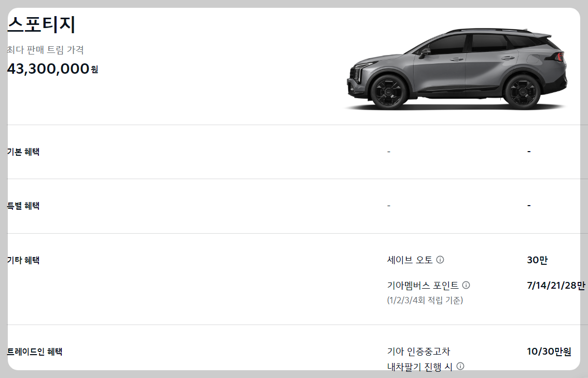Click the 최다 판매 트림 가격 label
Screen dimensions: 588x378
click(45, 49)
